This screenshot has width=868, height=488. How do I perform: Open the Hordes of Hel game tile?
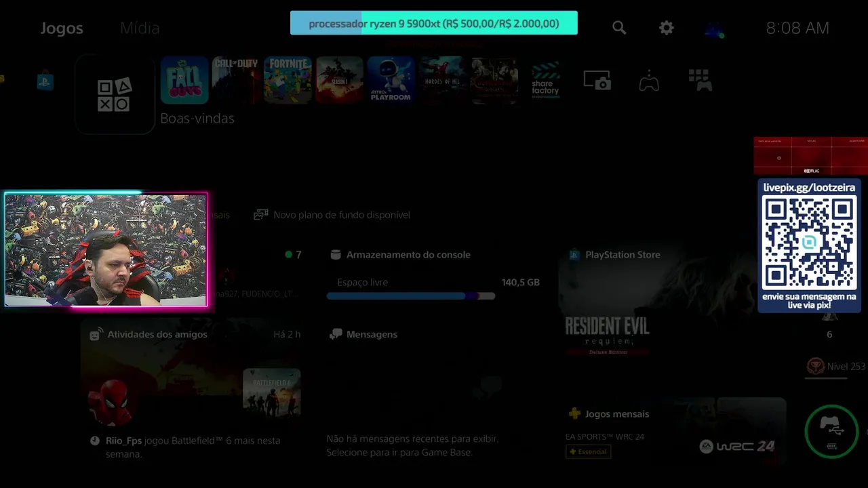point(442,80)
